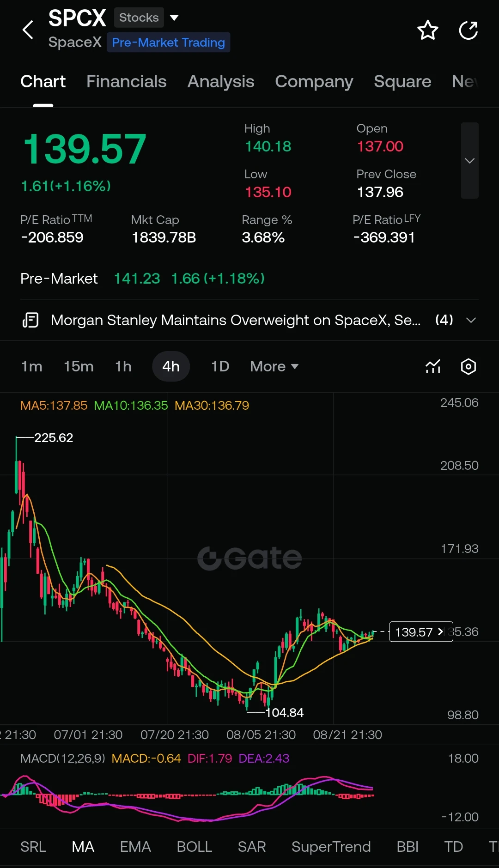Select the SRL indicator
Image resolution: width=499 pixels, height=868 pixels.
33,847
